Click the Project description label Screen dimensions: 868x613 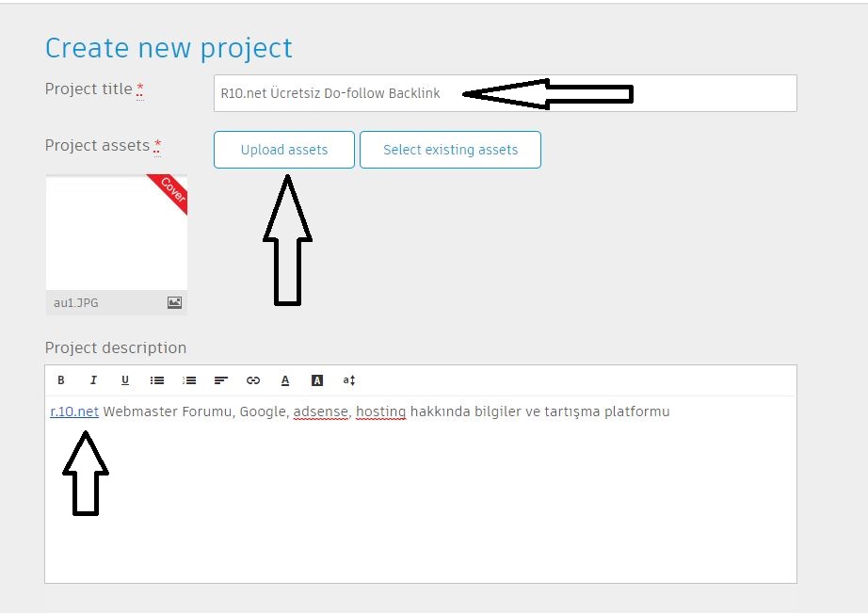point(116,347)
